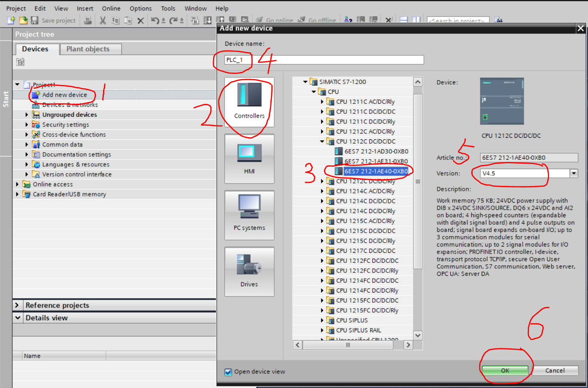Click the Device name input field
The image size is (588, 388).
[x=324, y=60]
